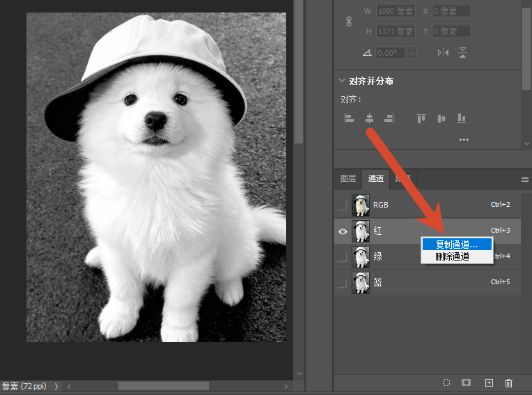
Task: Collapse the 对齐并分布 section
Action: 342,81
